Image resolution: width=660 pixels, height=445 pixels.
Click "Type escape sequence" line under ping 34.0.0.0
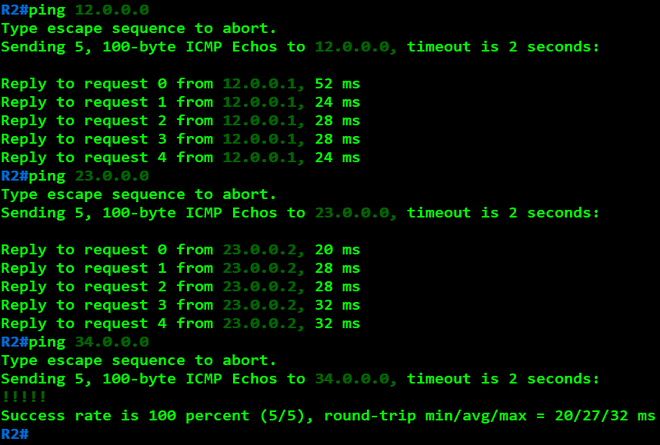[x=138, y=361]
